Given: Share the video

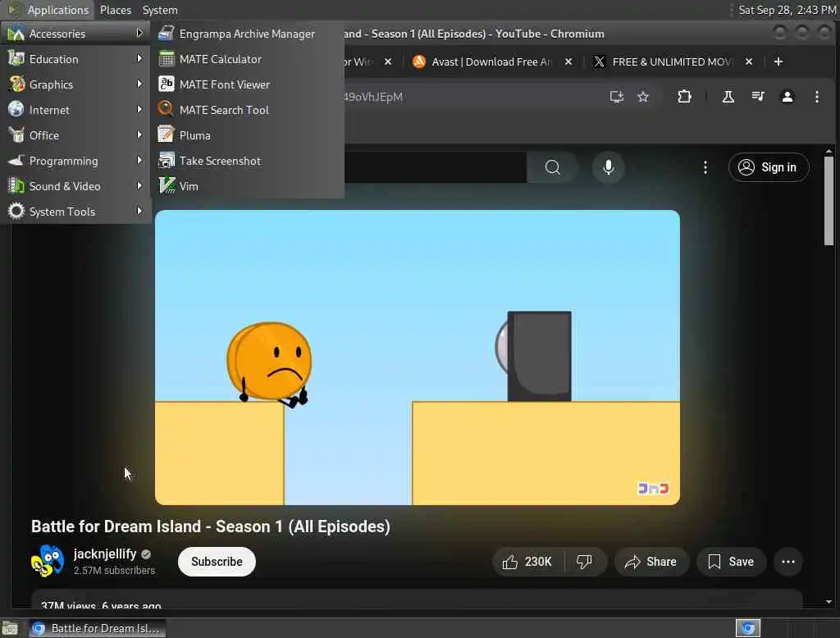Looking at the screenshot, I should click(651, 562).
